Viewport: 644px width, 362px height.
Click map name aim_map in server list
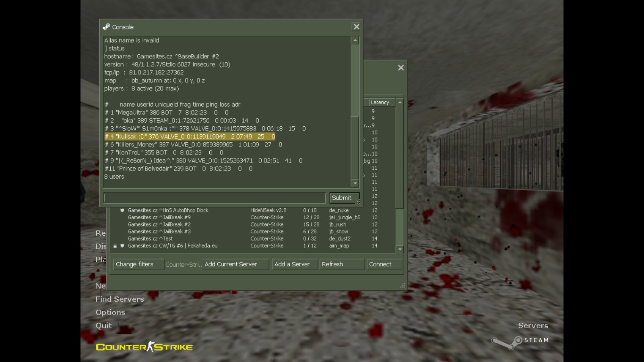tap(339, 246)
